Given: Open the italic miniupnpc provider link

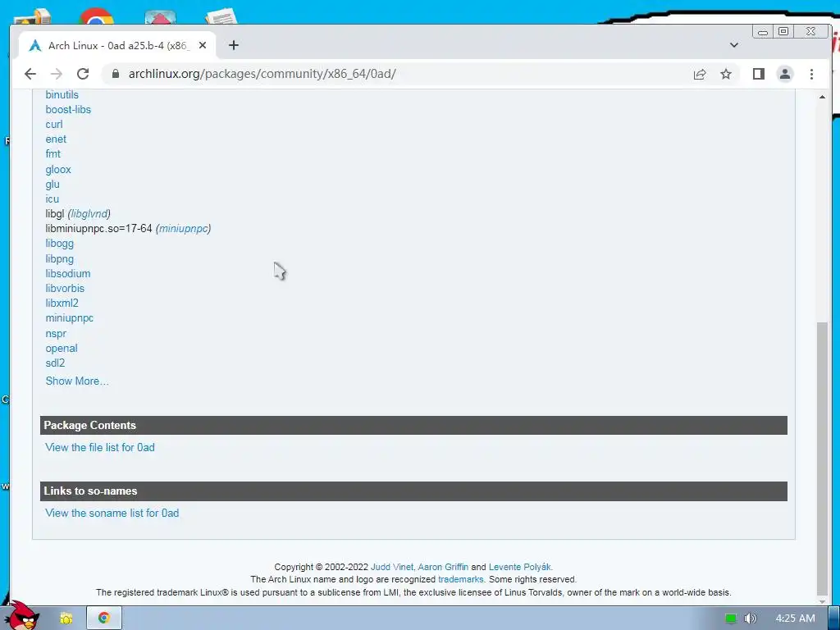Looking at the screenshot, I should click(x=183, y=229).
